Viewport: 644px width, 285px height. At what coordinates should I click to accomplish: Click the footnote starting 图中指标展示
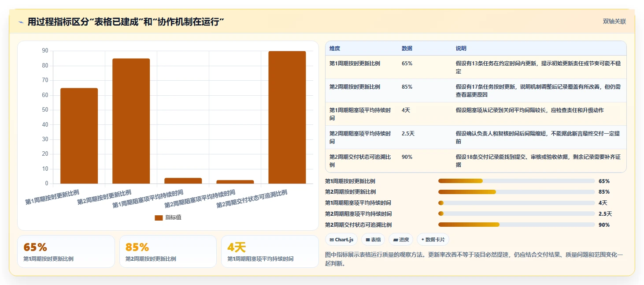click(x=474, y=259)
